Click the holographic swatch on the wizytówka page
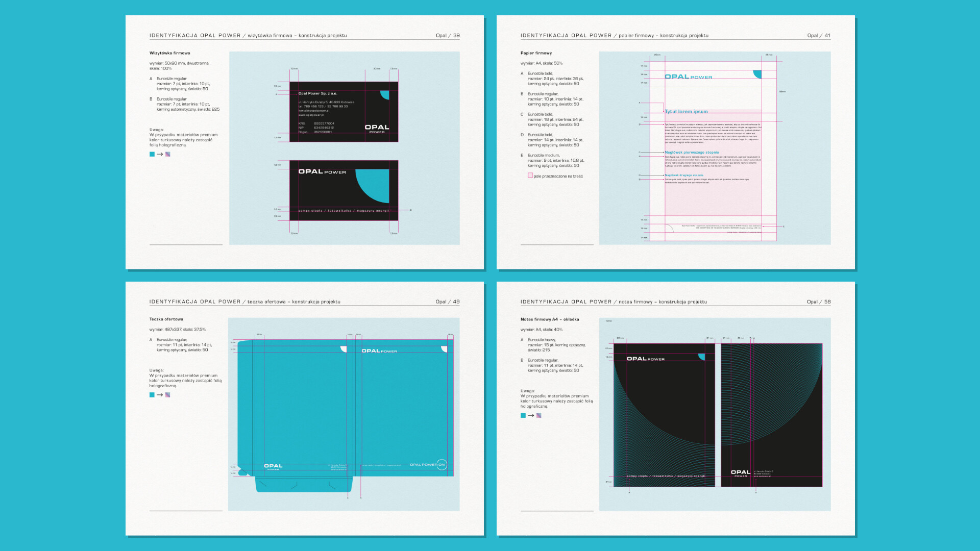 [167, 154]
